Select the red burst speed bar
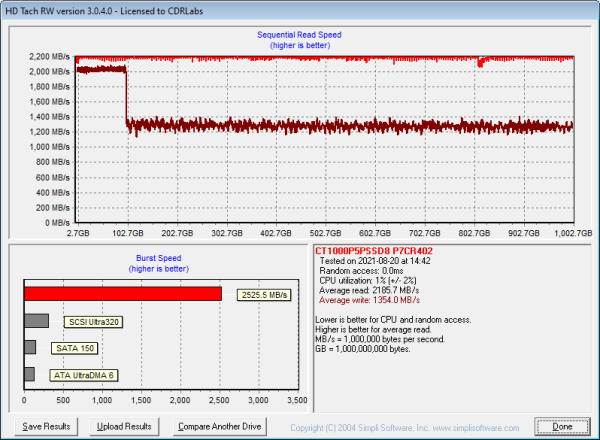 pos(122,294)
